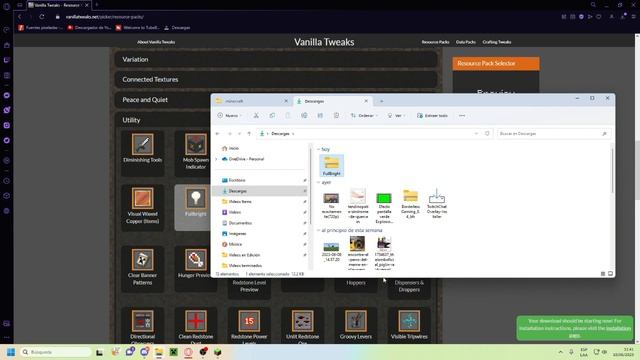Open the Resource Packs nav link
This screenshot has width=640, height=360.
(x=435, y=42)
